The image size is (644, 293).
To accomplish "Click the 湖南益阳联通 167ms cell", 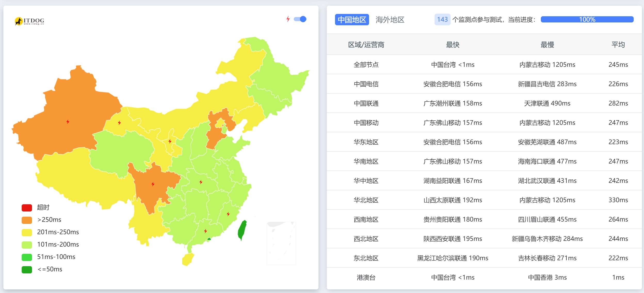I will click(x=453, y=181).
